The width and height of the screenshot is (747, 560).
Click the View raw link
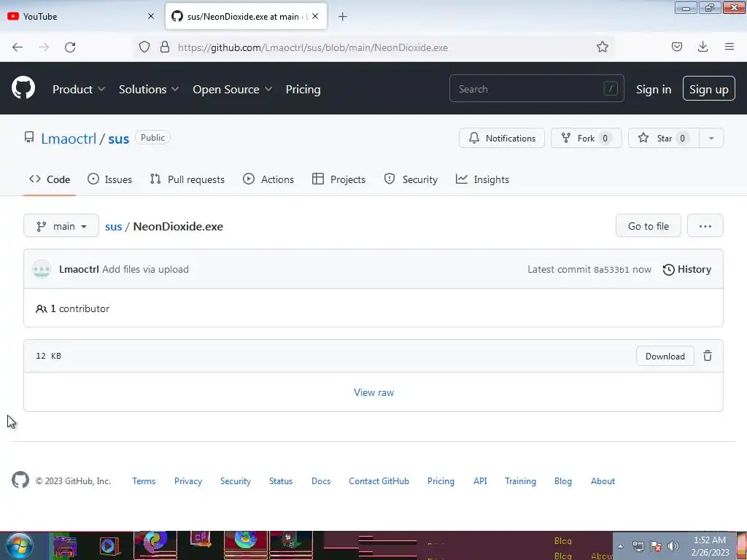tap(374, 392)
